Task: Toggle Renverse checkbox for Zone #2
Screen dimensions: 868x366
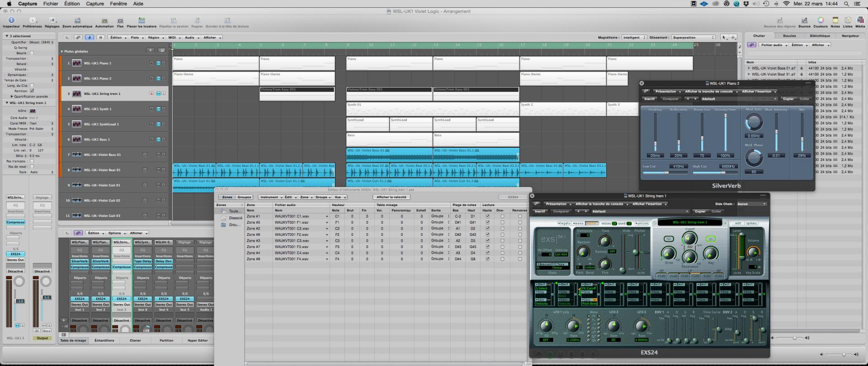Action: [520, 229]
